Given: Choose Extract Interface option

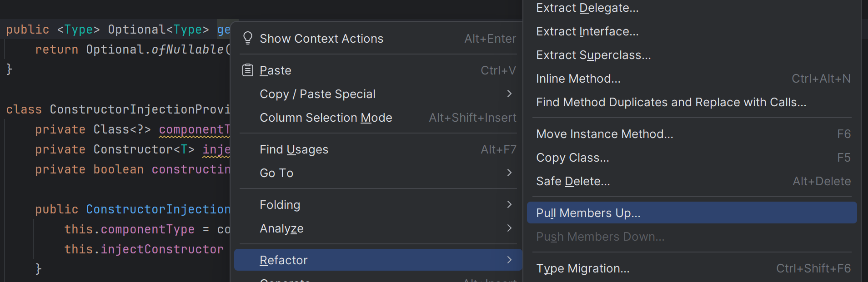Looking at the screenshot, I should coord(587,31).
